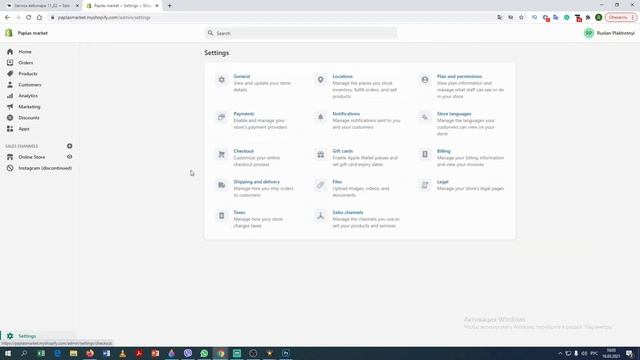The image size is (640, 360).
Task: Open the Windows Start menu
Action: tap(8, 353)
